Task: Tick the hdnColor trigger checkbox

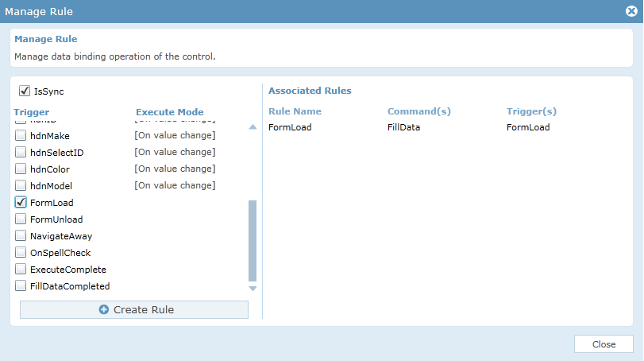Action: tap(21, 169)
